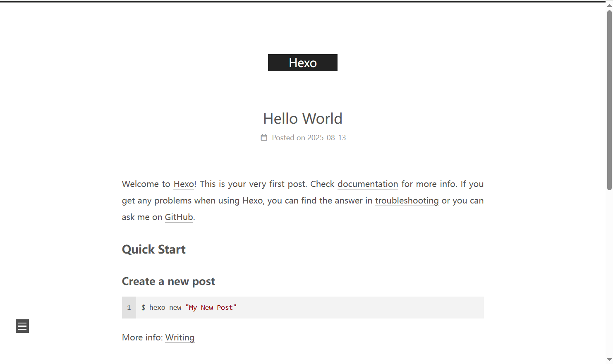Screen dimensions: 613x364
Task: Click line number 1 in code block
Action: coord(129,308)
